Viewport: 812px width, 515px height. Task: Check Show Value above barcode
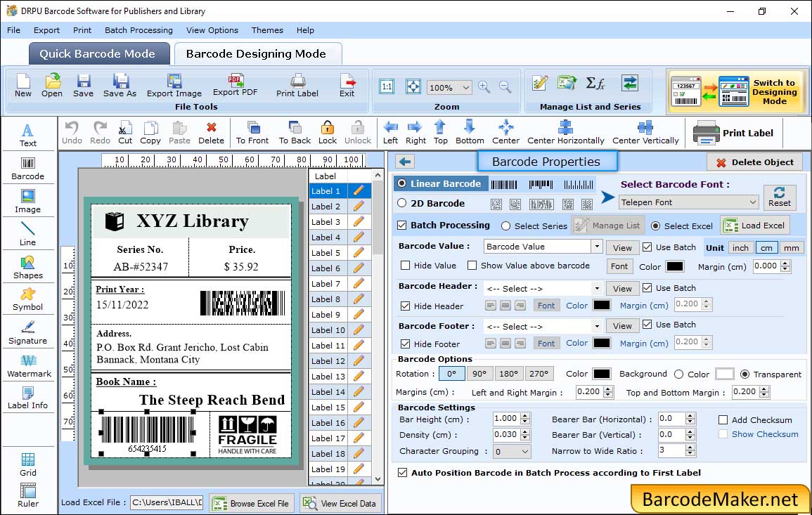pyautogui.click(x=472, y=266)
